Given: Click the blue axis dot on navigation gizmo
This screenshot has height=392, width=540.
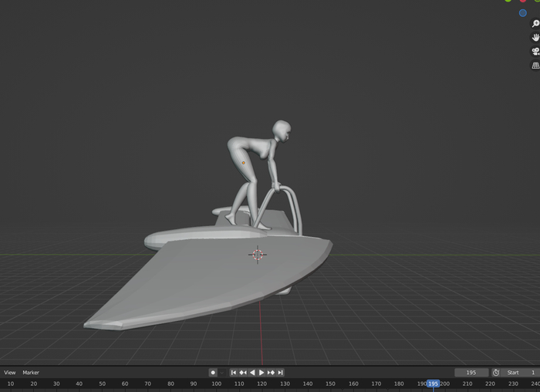Looking at the screenshot, I should point(523,12).
